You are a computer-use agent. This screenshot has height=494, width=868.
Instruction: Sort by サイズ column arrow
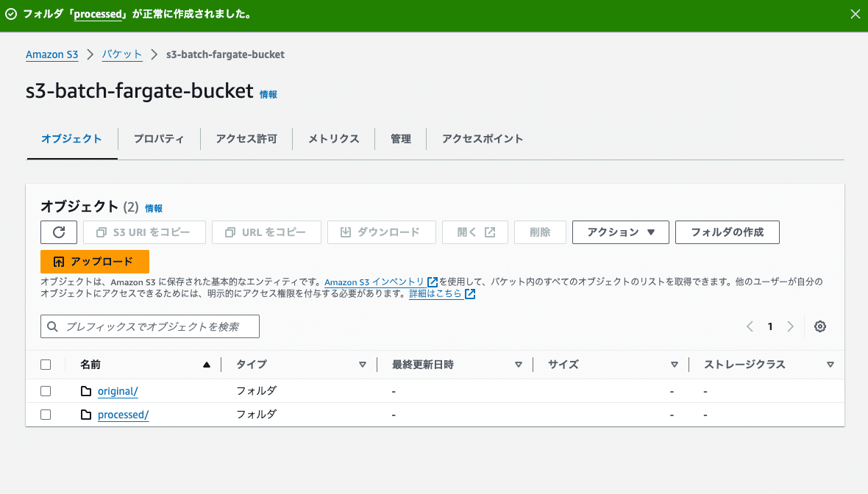(675, 365)
